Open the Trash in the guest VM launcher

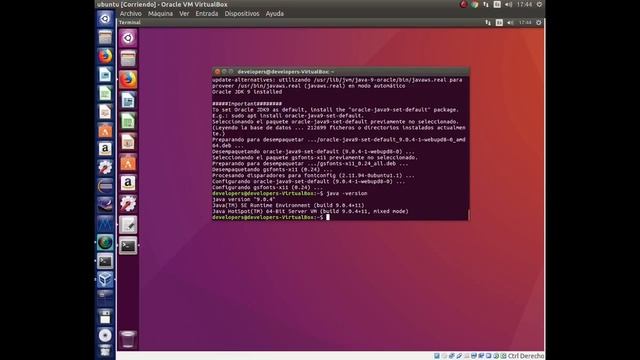128,339
